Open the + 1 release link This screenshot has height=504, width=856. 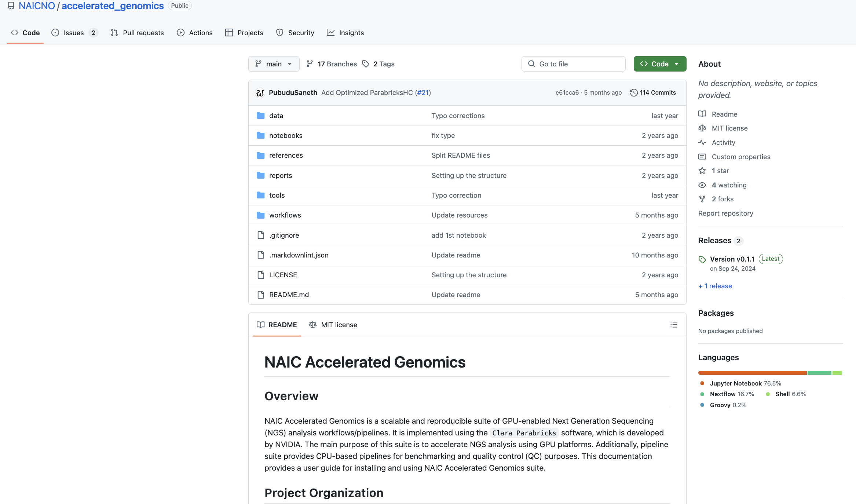[x=715, y=286]
